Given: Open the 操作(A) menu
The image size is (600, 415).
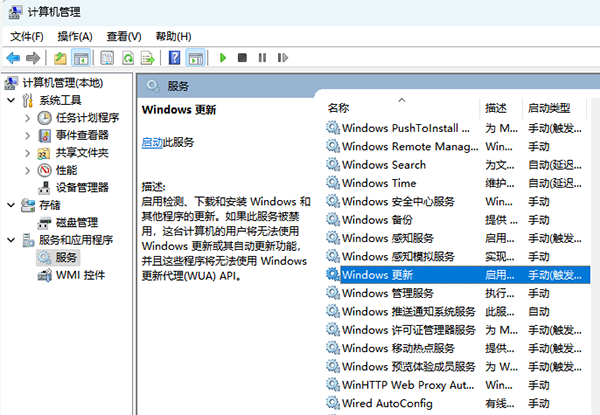Looking at the screenshot, I should [75, 37].
